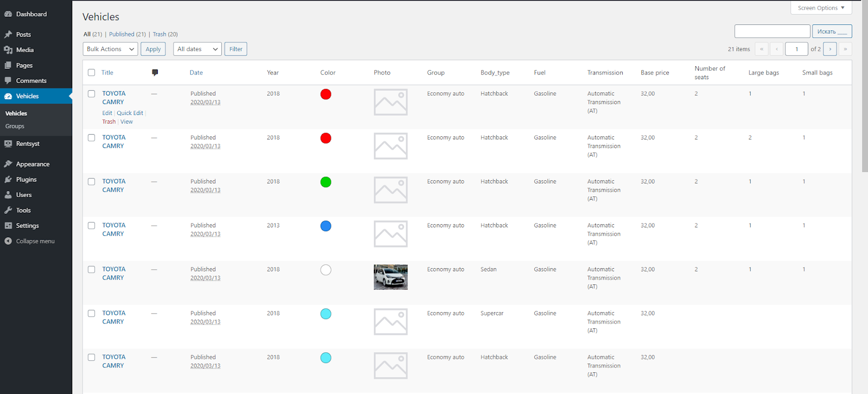
Task: Click the Plugins plug icon
Action: pos(8,180)
